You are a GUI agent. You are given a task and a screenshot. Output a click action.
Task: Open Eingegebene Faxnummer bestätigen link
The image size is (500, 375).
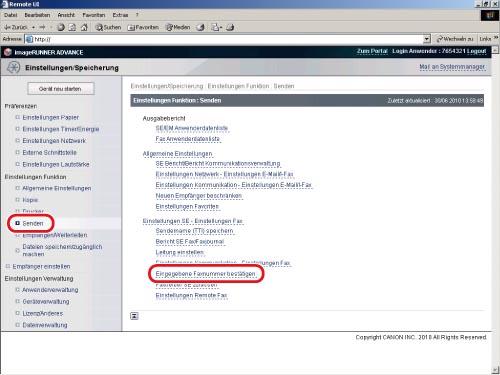pyautogui.click(x=205, y=274)
